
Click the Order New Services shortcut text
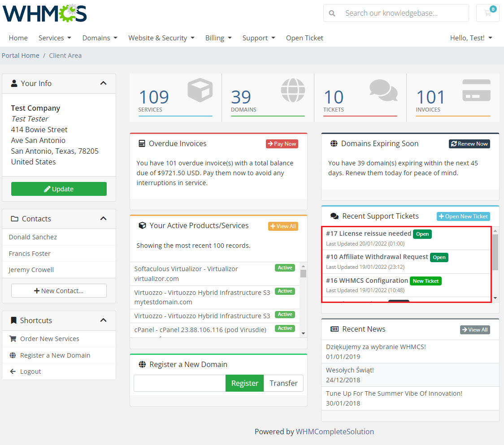pyautogui.click(x=49, y=339)
